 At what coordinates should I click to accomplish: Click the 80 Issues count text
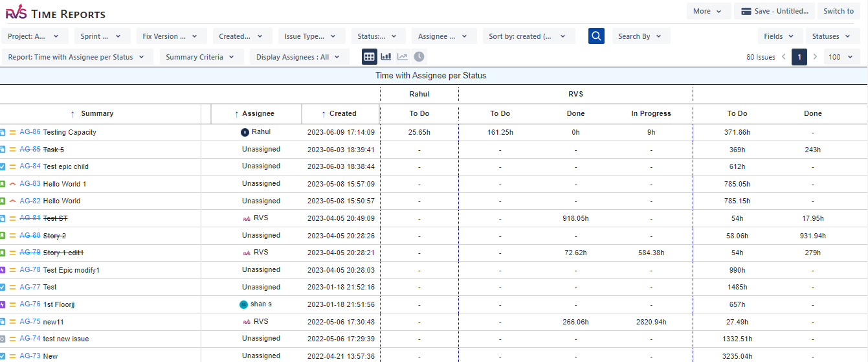pos(761,57)
